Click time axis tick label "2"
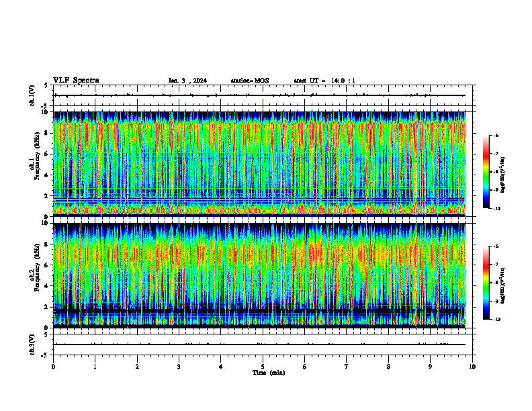532x411 pixels. tap(137, 367)
